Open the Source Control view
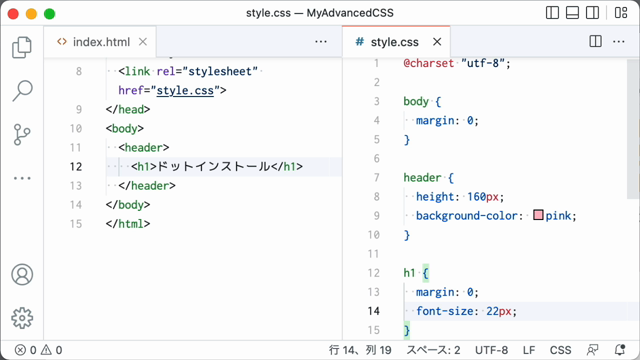The width and height of the screenshot is (640, 360). pyautogui.click(x=22, y=134)
